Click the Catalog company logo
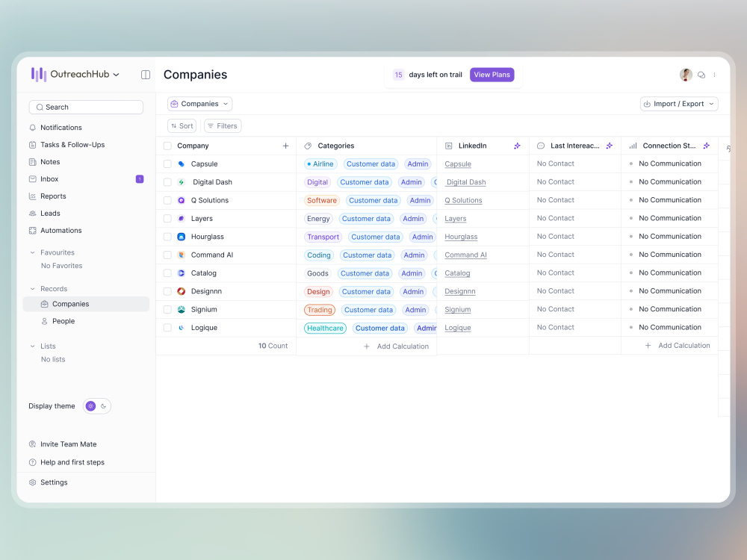This screenshot has width=747, height=560. point(181,273)
